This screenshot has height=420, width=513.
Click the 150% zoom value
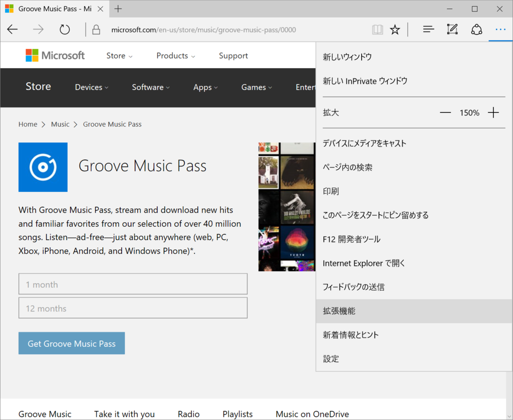(469, 113)
